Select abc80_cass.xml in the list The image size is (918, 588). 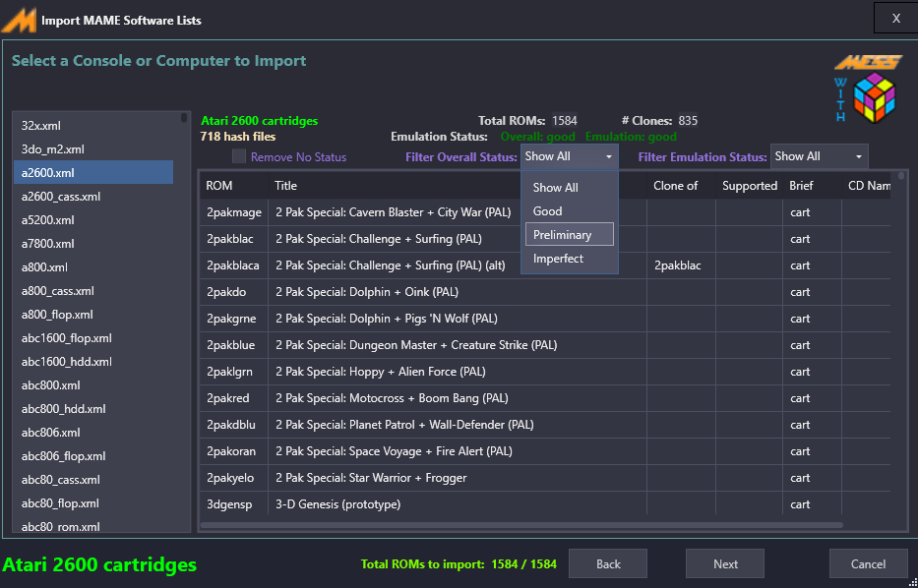click(93, 480)
